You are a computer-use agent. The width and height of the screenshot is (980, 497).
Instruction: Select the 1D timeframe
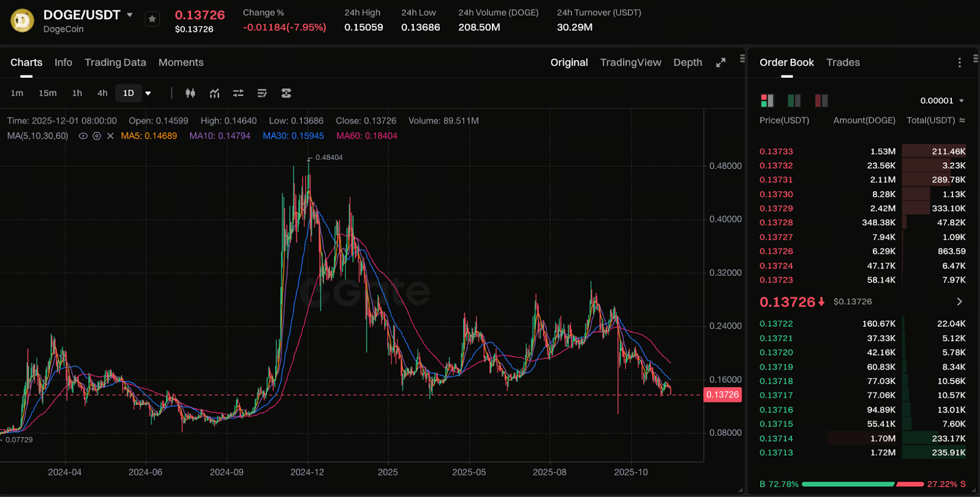[129, 93]
